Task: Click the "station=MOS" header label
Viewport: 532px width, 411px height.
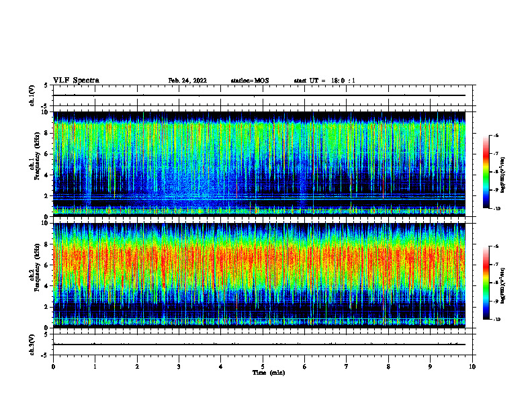Action: pyautogui.click(x=250, y=81)
